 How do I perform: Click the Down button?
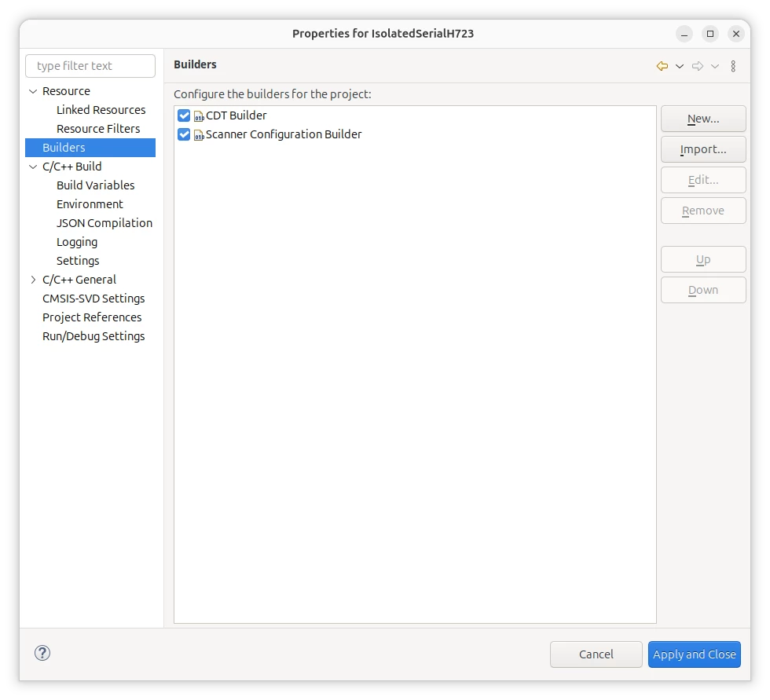tap(703, 290)
